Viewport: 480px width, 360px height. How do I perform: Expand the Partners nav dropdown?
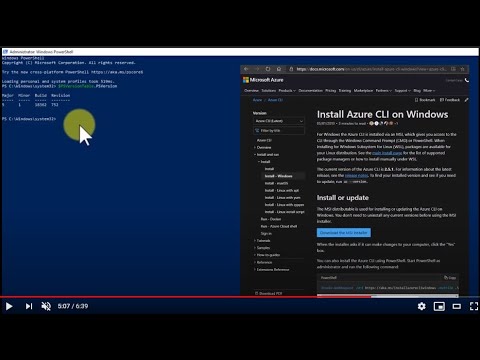click(384, 91)
